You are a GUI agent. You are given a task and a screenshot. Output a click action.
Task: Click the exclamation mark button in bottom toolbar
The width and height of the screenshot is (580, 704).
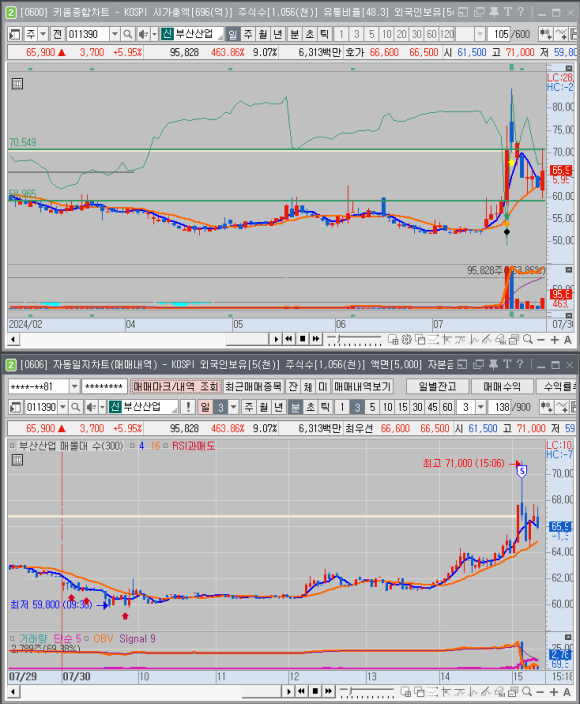coord(188,407)
